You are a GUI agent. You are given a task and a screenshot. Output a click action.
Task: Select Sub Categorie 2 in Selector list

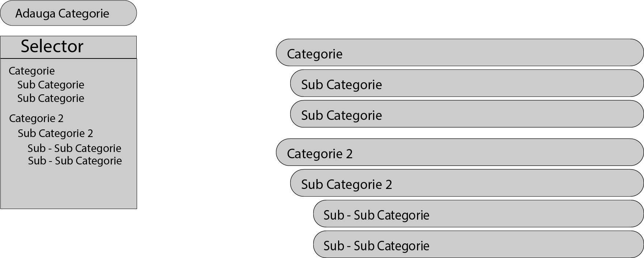pos(56,133)
